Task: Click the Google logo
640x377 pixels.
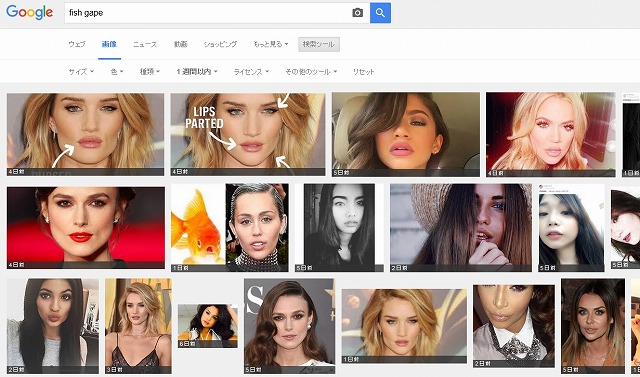Action: pyautogui.click(x=29, y=13)
